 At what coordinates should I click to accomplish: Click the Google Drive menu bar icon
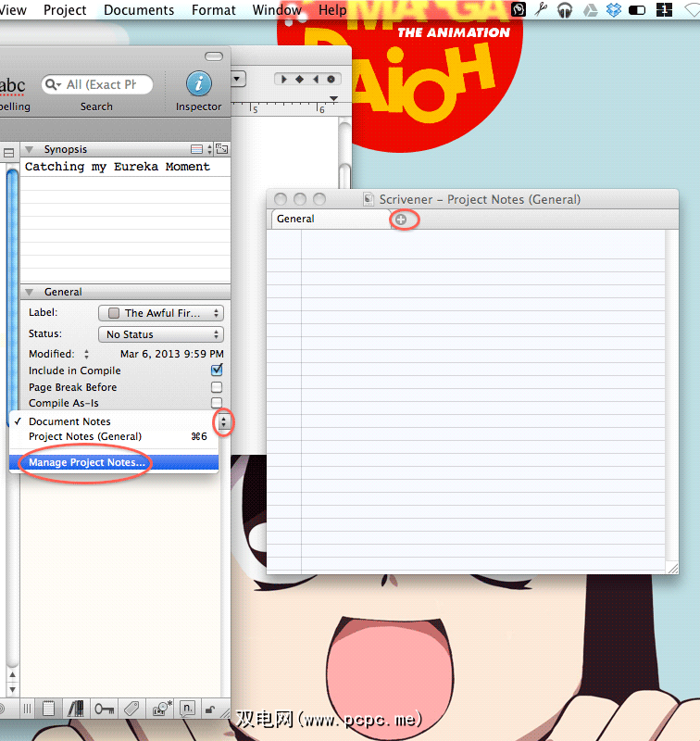(590, 10)
